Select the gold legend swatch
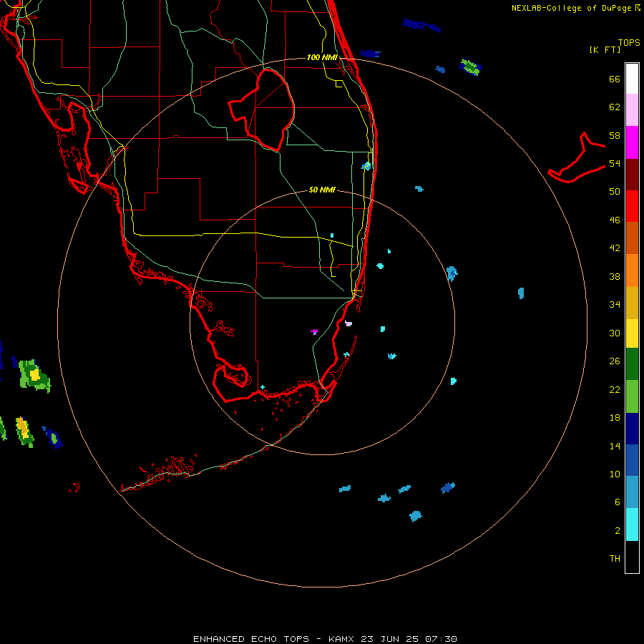644x644 pixels. tap(632, 303)
